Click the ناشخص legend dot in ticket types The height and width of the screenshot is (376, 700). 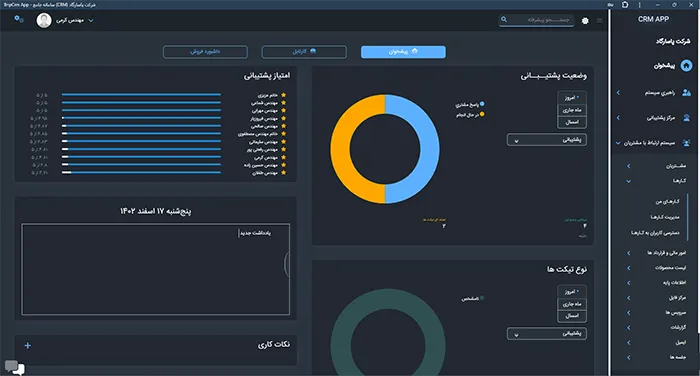[x=482, y=298]
